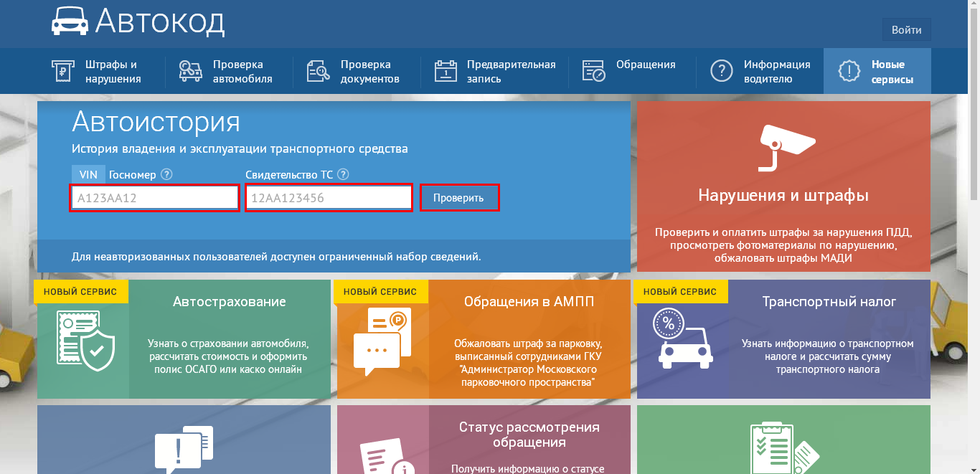Screen dimensions: 980x474
Task: Click the Штрафы и нарушения ruble icon
Action: [x=62, y=71]
